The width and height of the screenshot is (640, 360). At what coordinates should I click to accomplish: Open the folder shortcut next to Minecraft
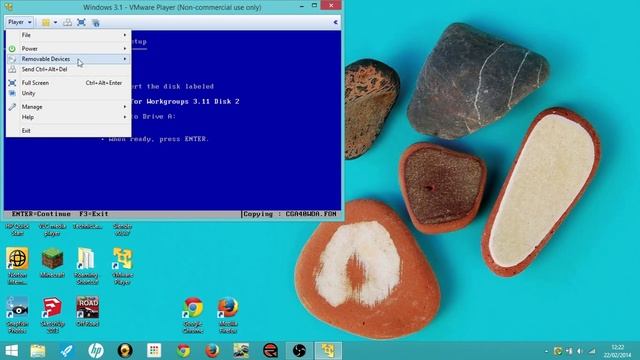[87, 266]
